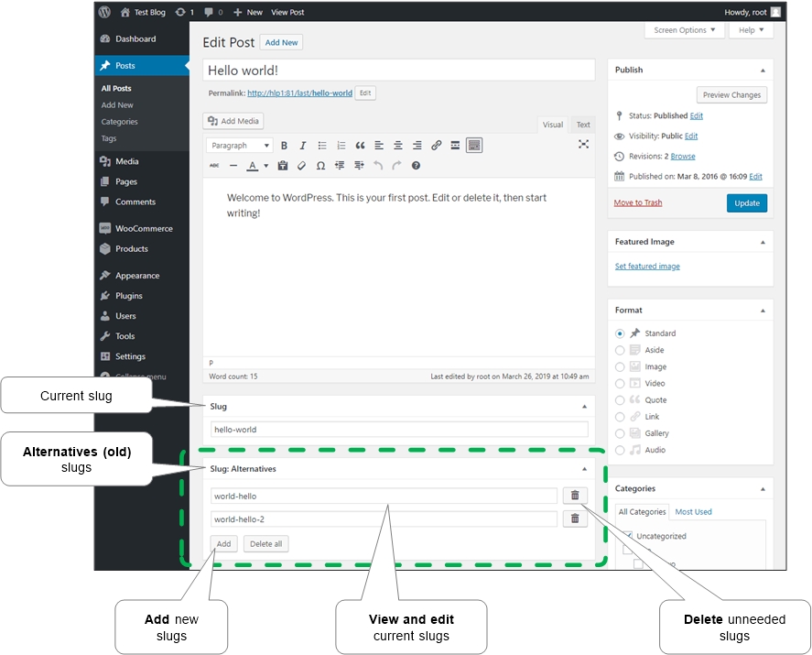This screenshot has height=655, width=812.
Task: Undo the last edit
Action: [378, 166]
